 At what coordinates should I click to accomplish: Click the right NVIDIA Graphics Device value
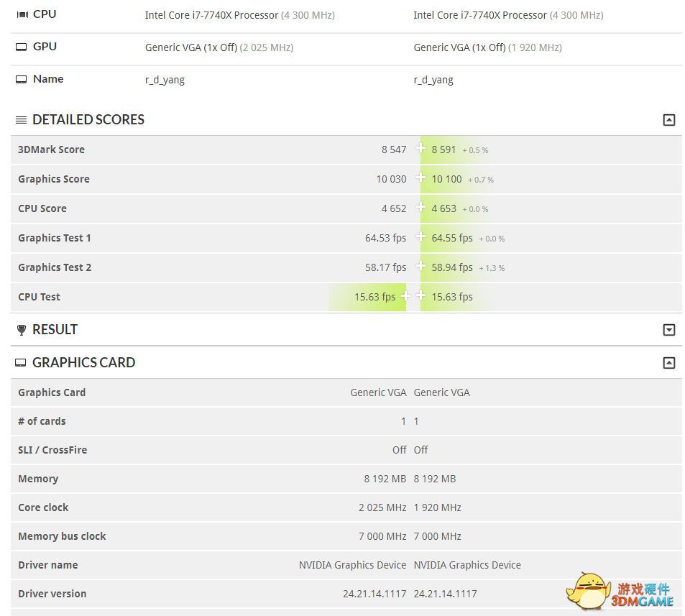467,565
